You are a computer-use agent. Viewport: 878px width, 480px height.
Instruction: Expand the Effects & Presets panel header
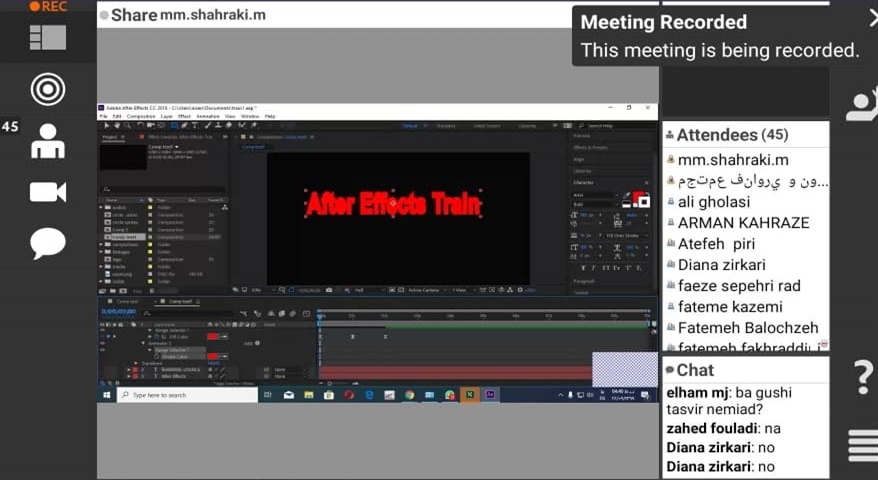tap(591, 147)
